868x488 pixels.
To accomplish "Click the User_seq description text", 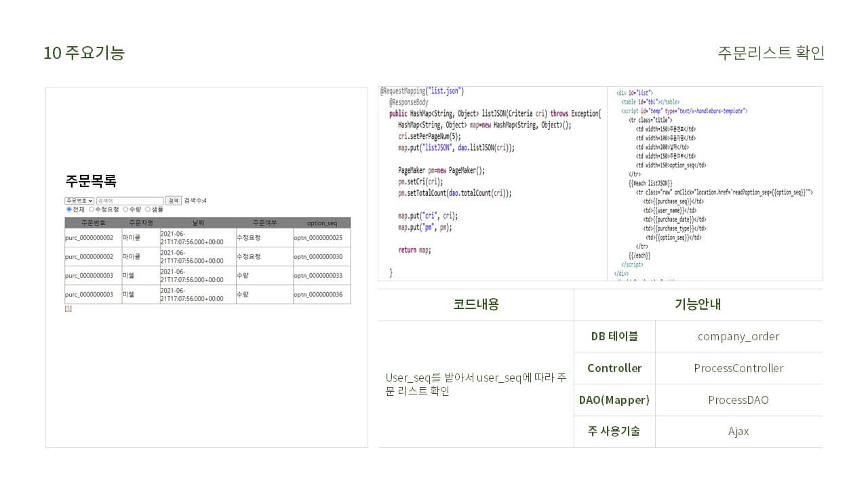I will [476, 384].
